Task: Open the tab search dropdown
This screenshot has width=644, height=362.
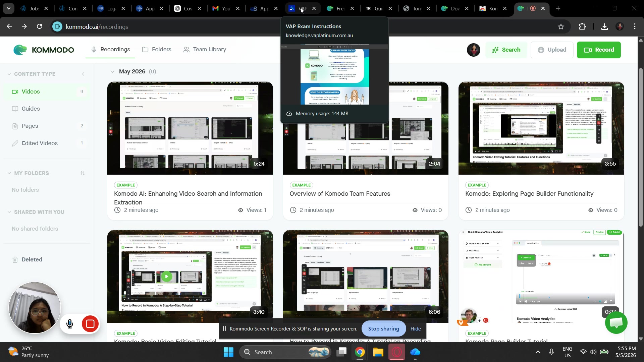Action: [x=8, y=9]
